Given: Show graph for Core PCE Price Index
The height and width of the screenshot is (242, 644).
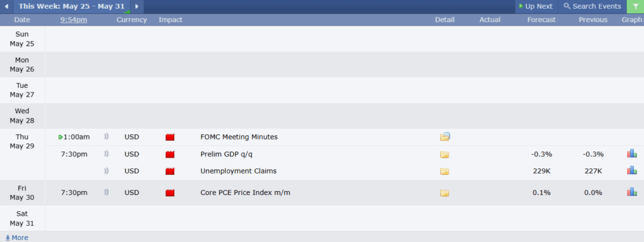Looking at the screenshot, I should coord(631,192).
